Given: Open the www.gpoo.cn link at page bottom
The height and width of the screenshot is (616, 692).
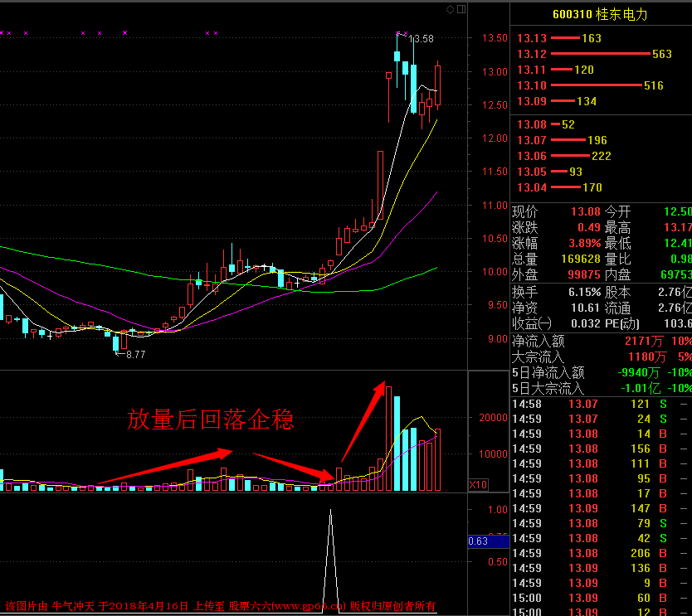Looking at the screenshot, I should click(307, 604).
